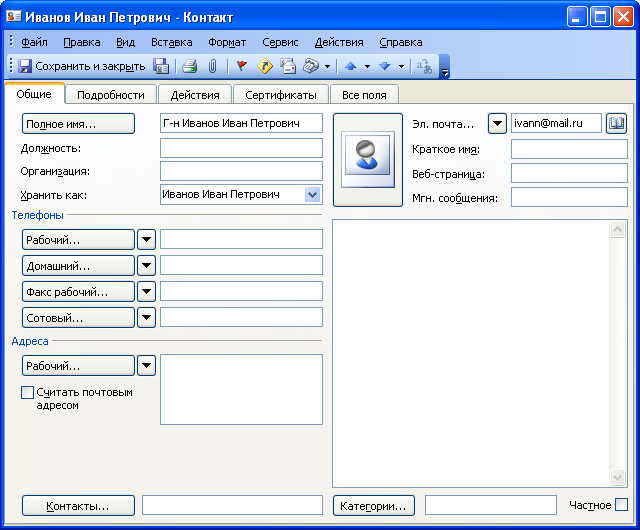Image resolution: width=640 pixels, height=530 pixels.
Task: Click the address text area
Action: [241, 390]
